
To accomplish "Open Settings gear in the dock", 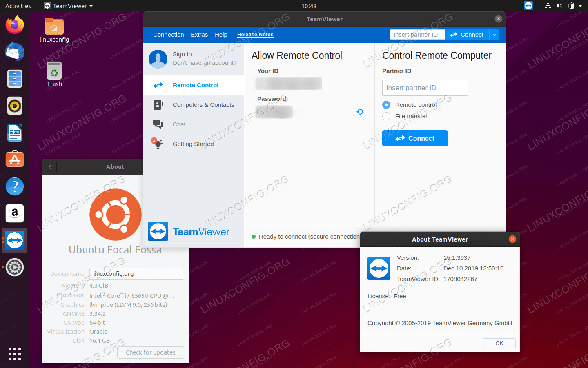I will [x=15, y=267].
